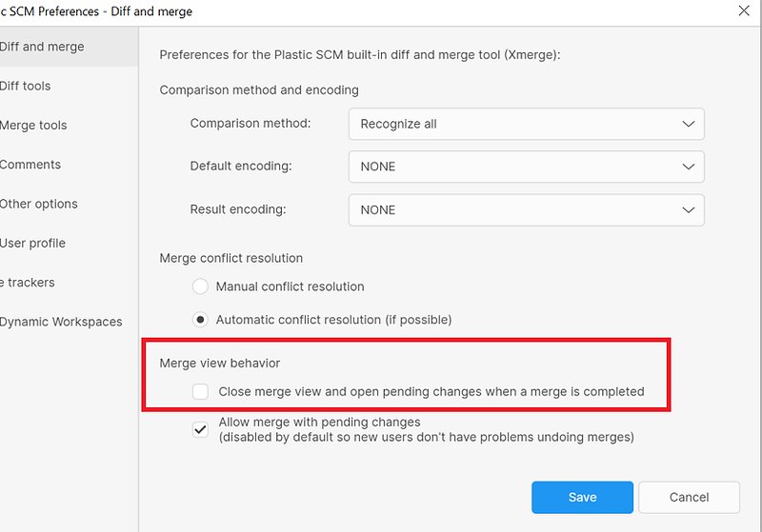Click the Comparison method dropdown arrow

click(689, 124)
